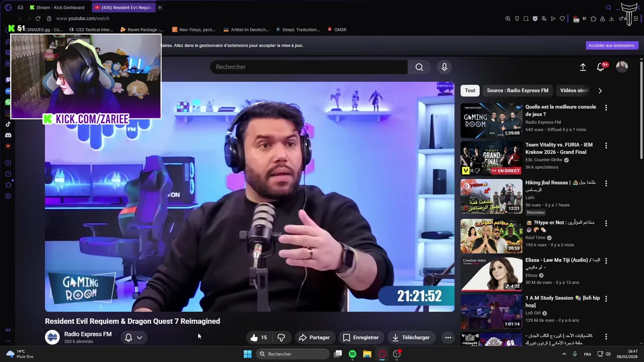Screen dimensions: 644x362
Task: Open the send/flow arrow icon
Action: point(553,19)
